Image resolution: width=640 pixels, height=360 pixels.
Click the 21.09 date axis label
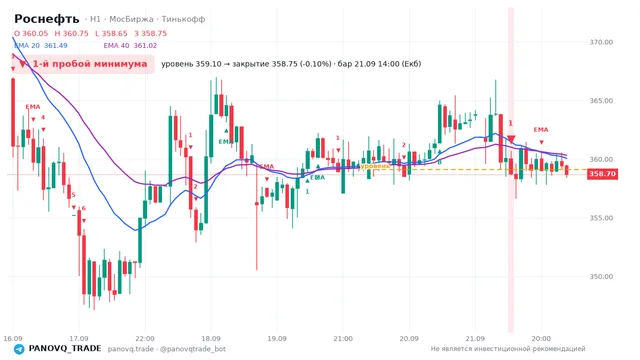coord(475,339)
